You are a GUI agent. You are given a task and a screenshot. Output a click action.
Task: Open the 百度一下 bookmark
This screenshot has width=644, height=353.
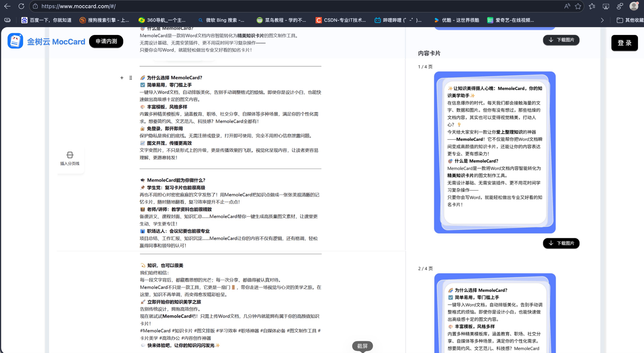click(47, 20)
